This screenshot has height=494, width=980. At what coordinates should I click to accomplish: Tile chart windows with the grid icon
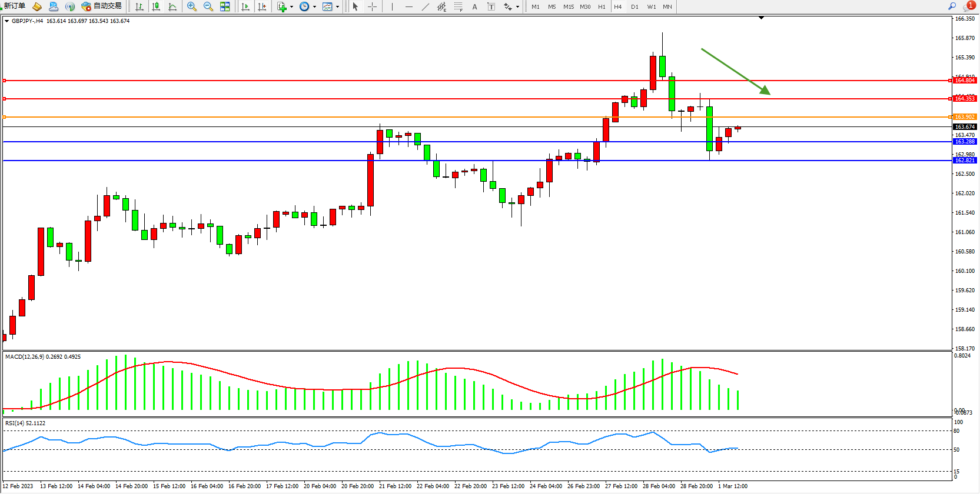(225, 6)
